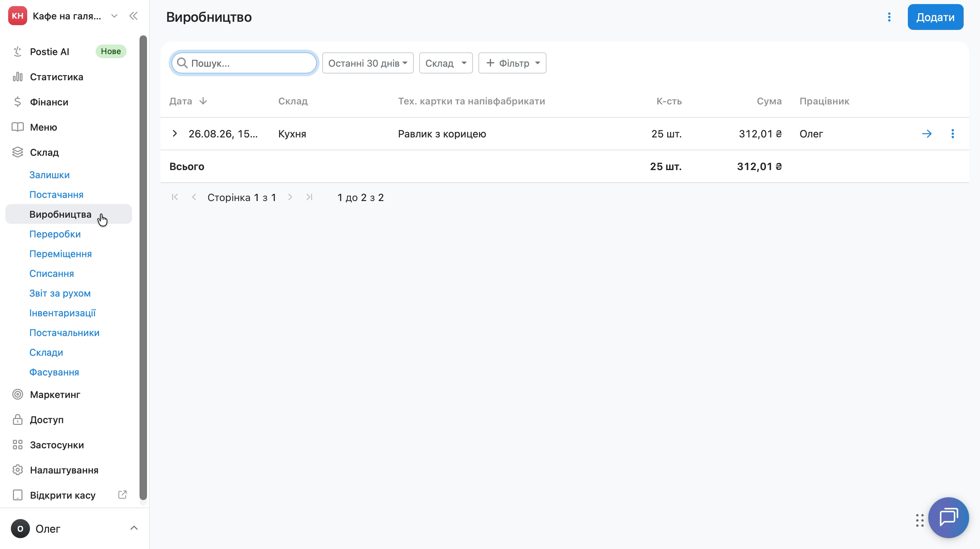
Task: Expand the 26.08.26 production row
Action: [175, 133]
